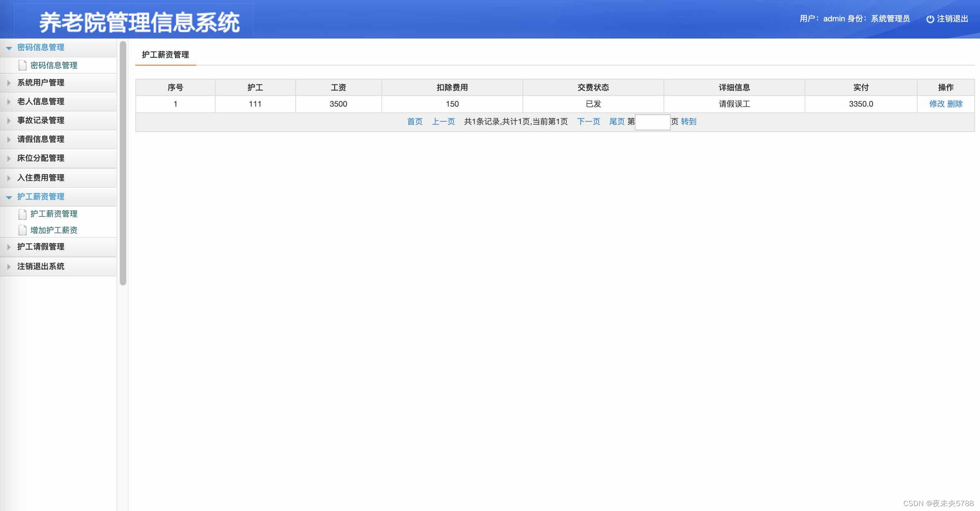Expand the 护工请假管理 arrow
Viewport: 980px width, 511px height.
[x=9, y=247]
